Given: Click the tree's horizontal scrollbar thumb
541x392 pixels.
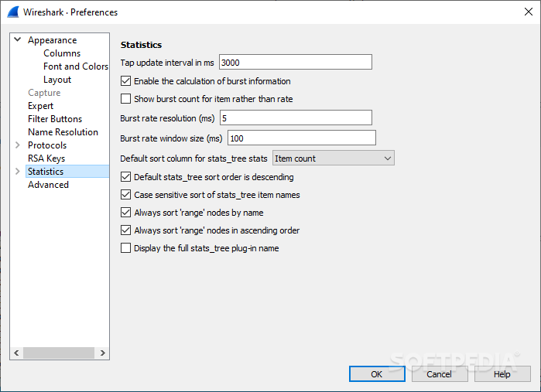Looking at the screenshot, I should coord(59,353).
